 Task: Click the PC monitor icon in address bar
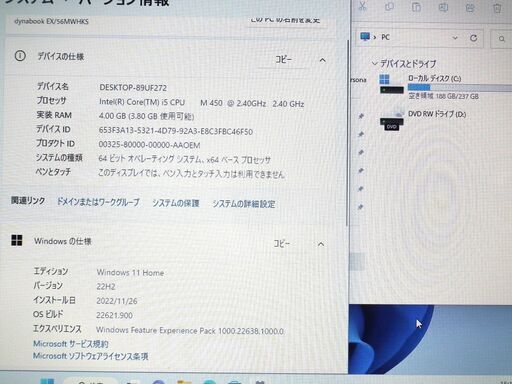(365, 36)
